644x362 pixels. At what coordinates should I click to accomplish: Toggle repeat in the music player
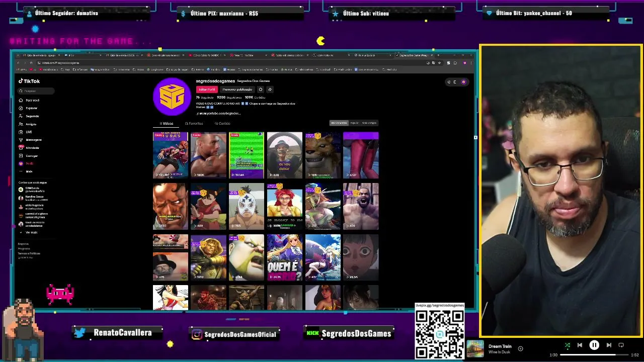tap(621, 345)
